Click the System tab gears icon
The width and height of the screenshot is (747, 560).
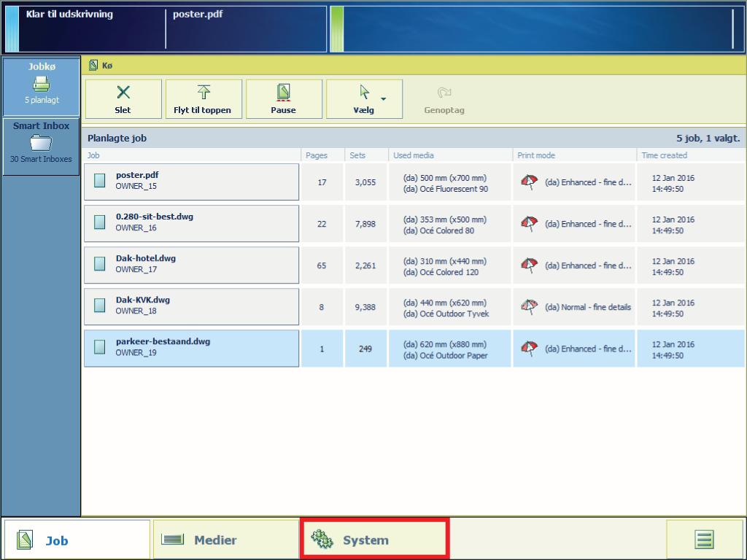coord(322,540)
